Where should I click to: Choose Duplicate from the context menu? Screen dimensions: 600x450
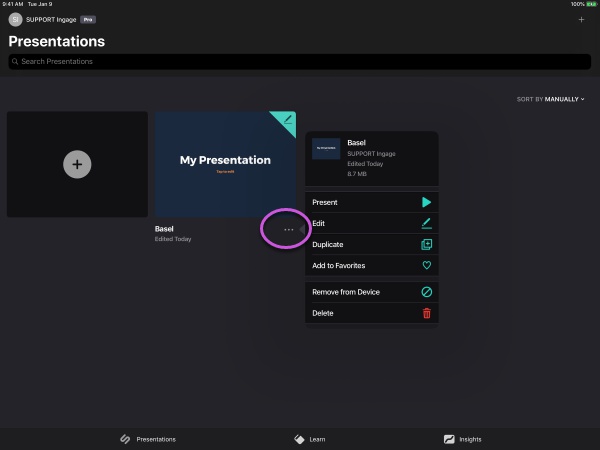pos(372,244)
